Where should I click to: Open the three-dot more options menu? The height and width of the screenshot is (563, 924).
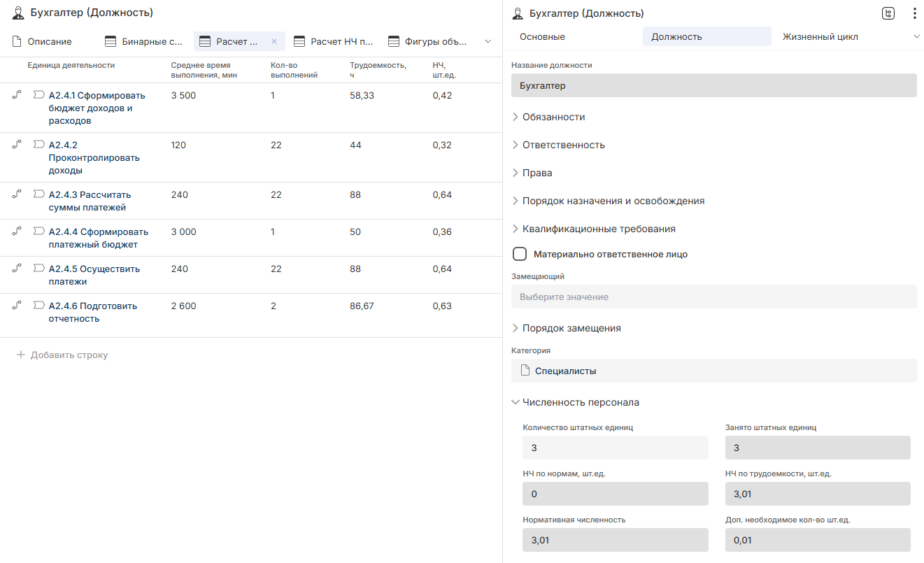[x=914, y=13]
